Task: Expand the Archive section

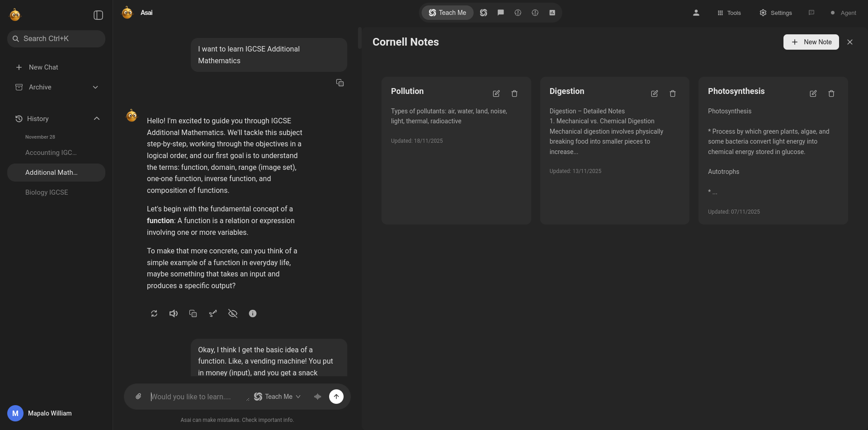Action: pyautogui.click(x=95, y=87)
